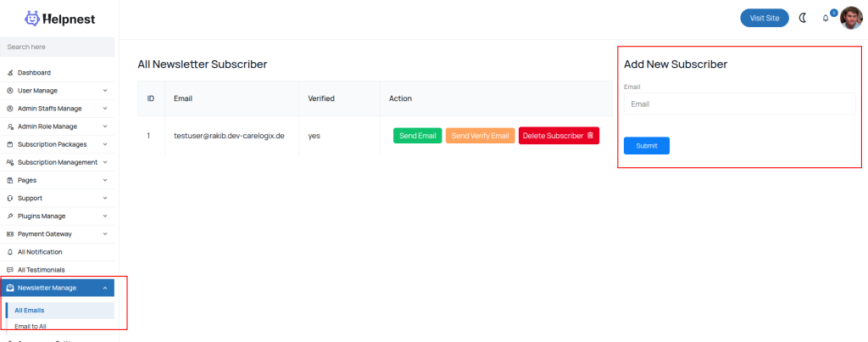Open user profile avatar
Image resolution: width=868 pixels, height=342 pixels.
851,18
